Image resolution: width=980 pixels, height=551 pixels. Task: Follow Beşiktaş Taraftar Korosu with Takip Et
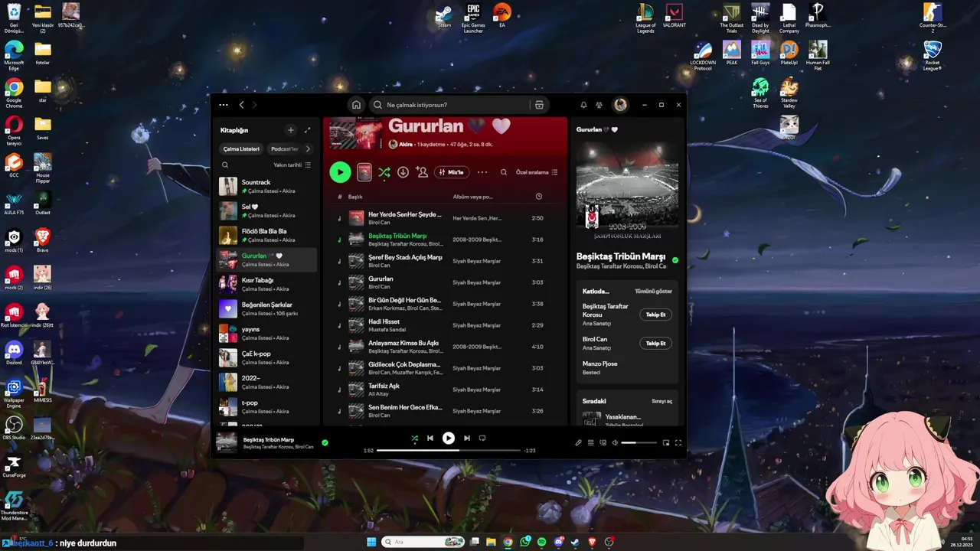point(655,315)
